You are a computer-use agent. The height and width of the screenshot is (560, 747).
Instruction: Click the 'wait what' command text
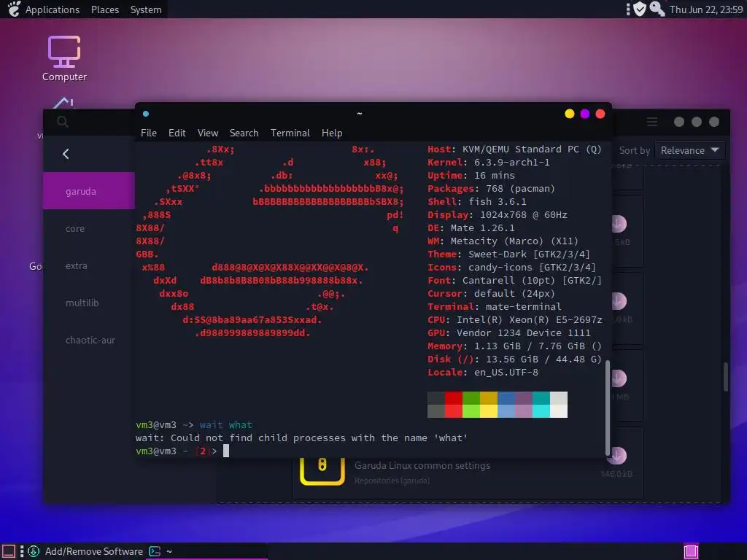(226, 424)
